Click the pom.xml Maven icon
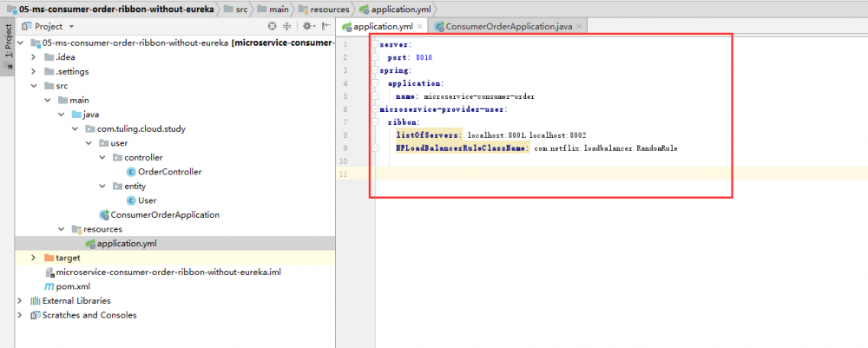868x348 pixels. pos(49,286)
